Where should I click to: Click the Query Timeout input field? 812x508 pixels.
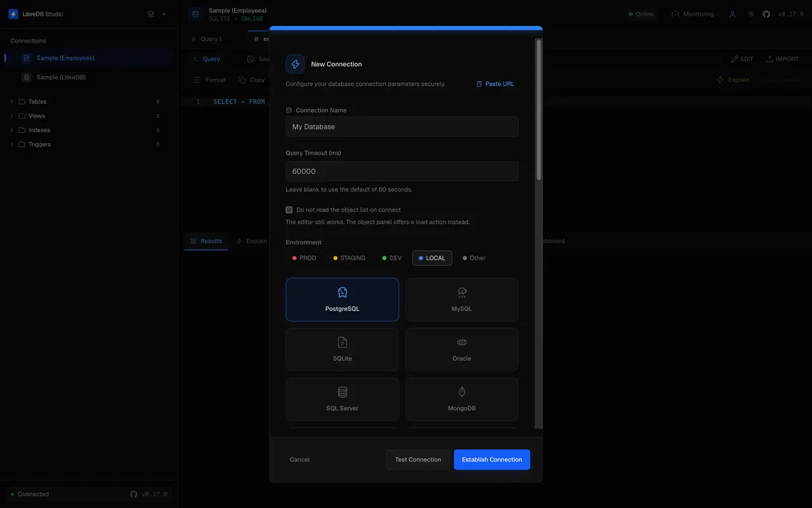(402, 171)
